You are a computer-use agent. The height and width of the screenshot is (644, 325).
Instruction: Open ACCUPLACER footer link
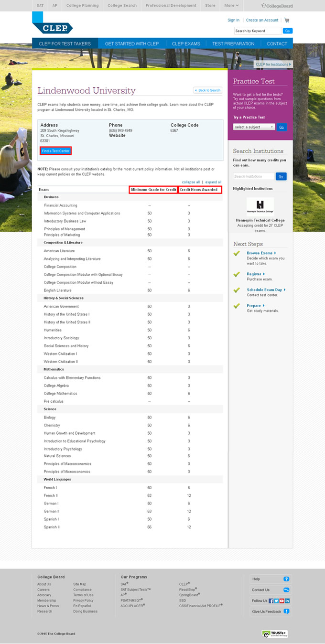(x=133, y=606)
